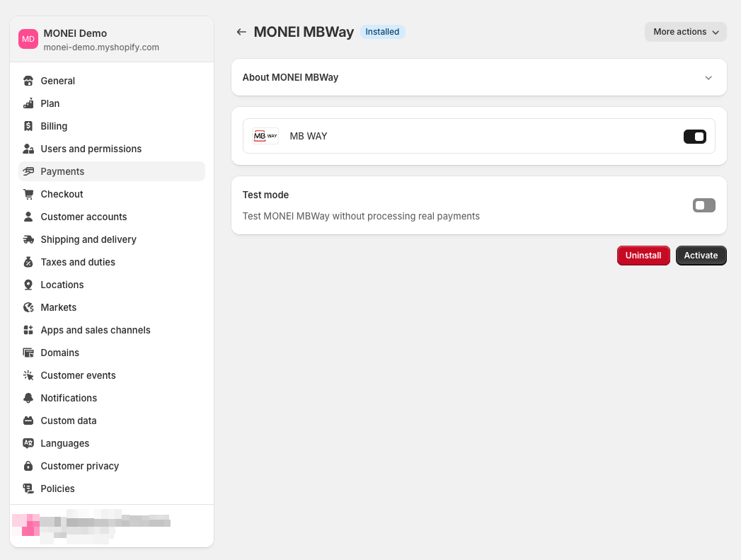Click the Test mode heading

pyautogui.click(x=265, y=195)
